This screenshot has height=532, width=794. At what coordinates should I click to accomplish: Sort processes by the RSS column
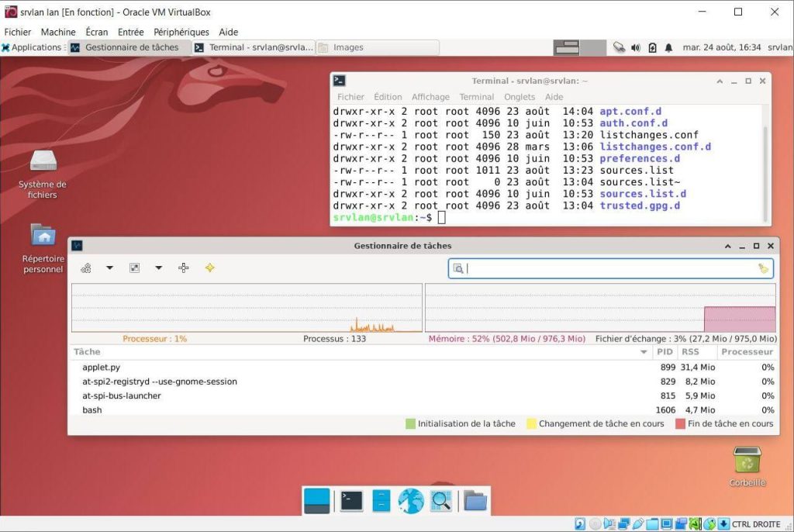pyautogui.click(x=697, y=351)
